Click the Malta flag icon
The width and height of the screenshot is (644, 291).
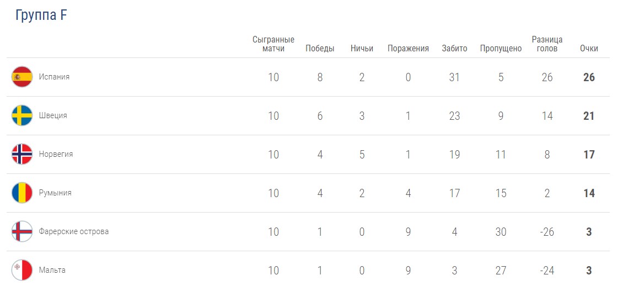click(x=22, y=270)
